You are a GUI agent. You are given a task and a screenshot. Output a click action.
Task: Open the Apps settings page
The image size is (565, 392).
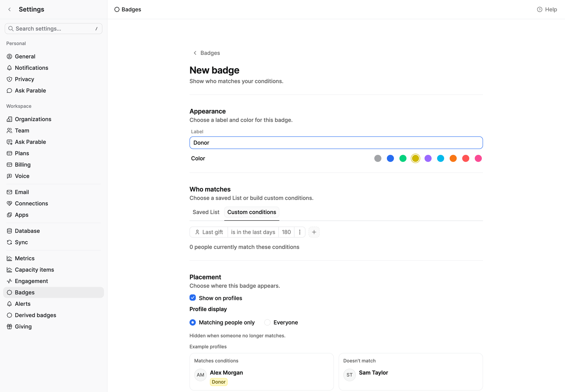tap(53, 215)
